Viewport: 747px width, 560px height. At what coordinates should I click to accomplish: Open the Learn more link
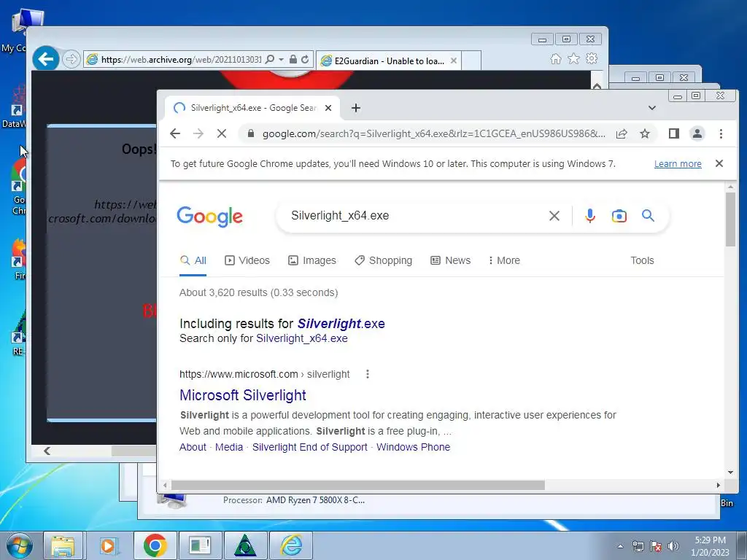pos(678,164)
